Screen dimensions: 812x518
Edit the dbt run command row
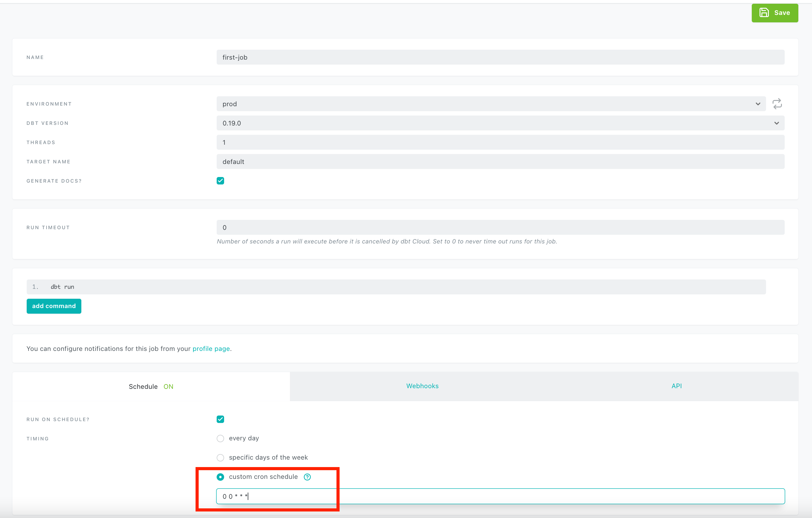click(396, 287)
